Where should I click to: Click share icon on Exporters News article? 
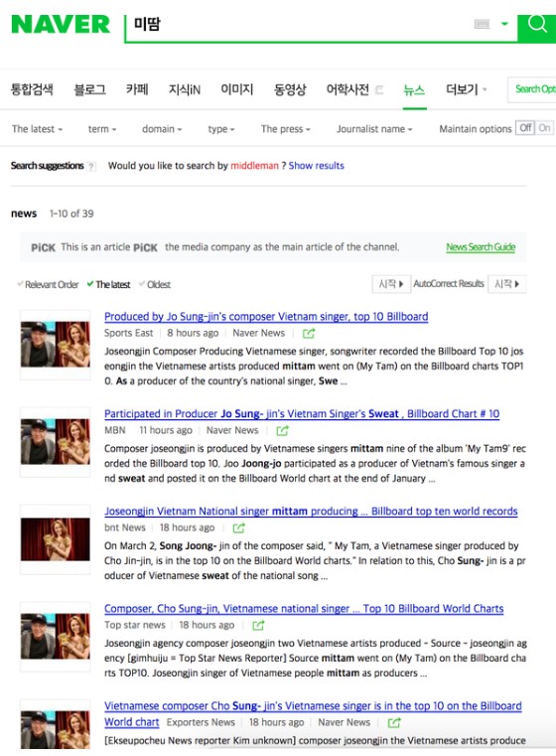coord(394,723)
